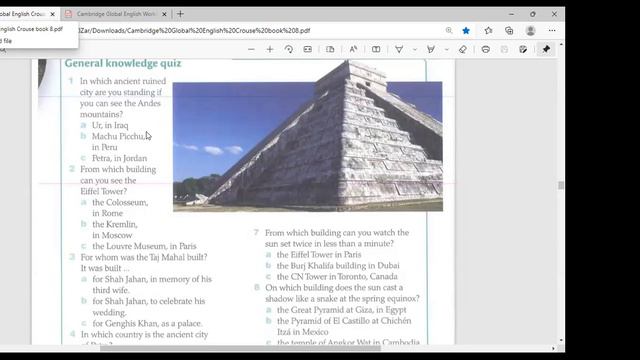
Task: Click the address bar PDF file URL
Action: tap(195, 31)
